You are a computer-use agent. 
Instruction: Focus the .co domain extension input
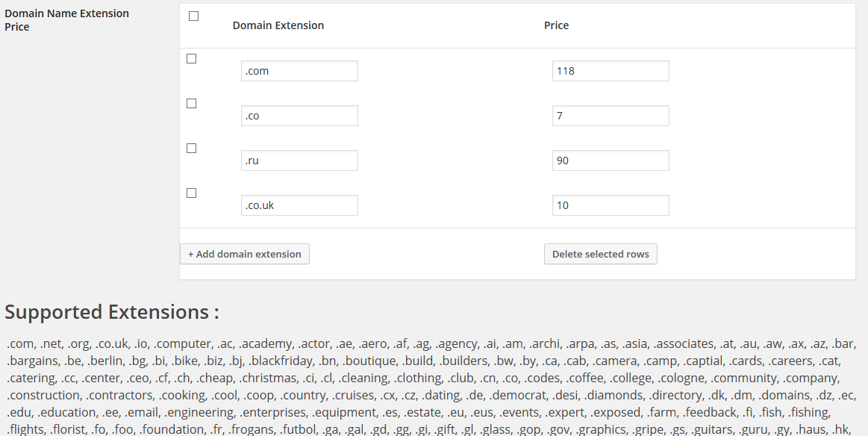[299, 116]
